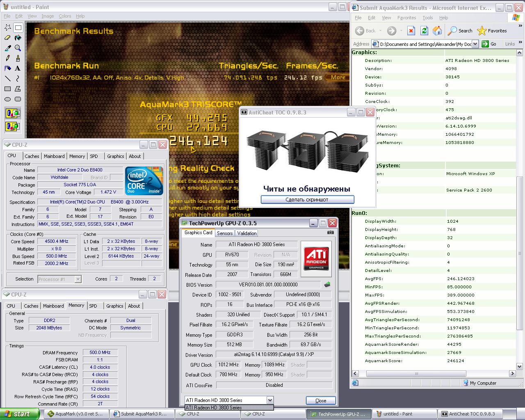Select the Text tool in Paint
The height and width of the screenshot is (420, 525).
[x=18, y=68]
